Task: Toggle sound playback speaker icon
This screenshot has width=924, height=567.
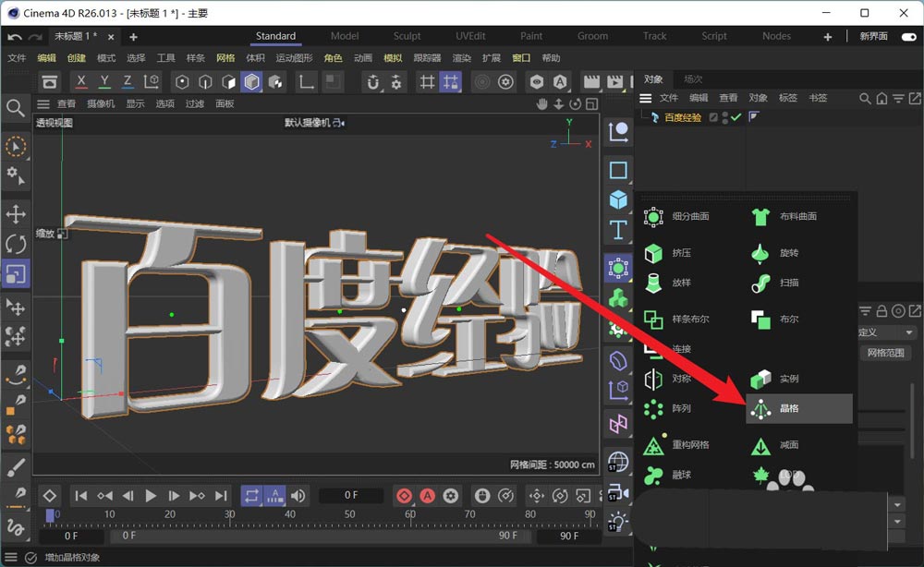Action: click(x=298, y=496)
